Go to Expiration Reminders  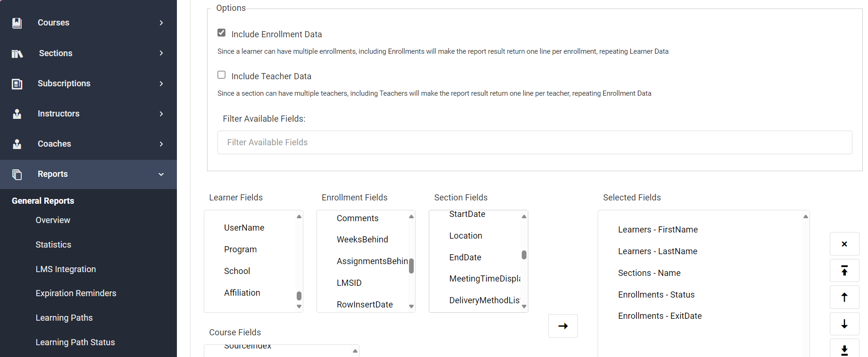(x=76, y=293)
